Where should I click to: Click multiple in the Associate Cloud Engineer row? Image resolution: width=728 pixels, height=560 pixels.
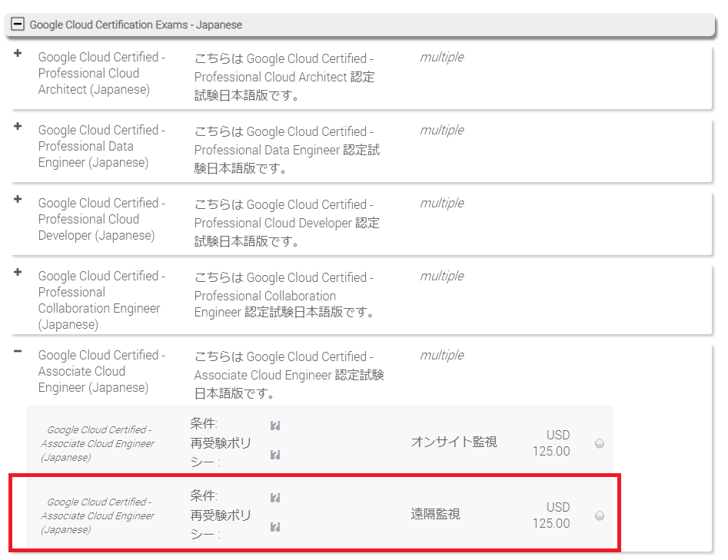click(442, 356)
